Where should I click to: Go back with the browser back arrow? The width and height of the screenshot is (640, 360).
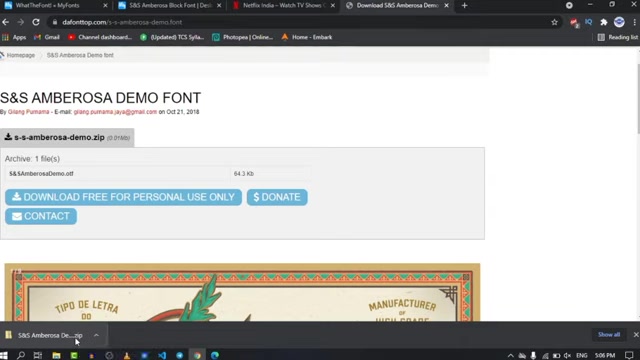click(x=6, y=22)
